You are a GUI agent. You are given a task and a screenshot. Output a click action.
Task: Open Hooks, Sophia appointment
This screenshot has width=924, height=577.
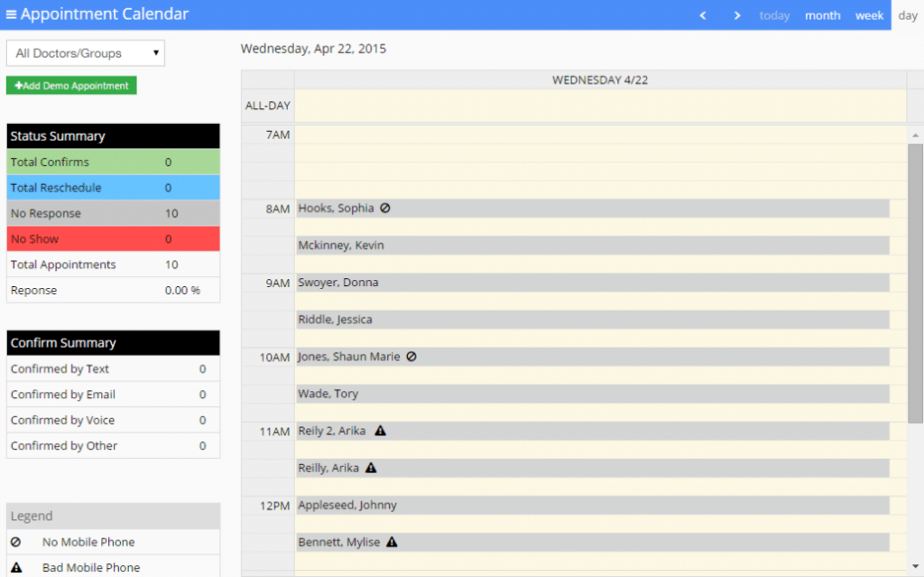(x=593, y=209)
